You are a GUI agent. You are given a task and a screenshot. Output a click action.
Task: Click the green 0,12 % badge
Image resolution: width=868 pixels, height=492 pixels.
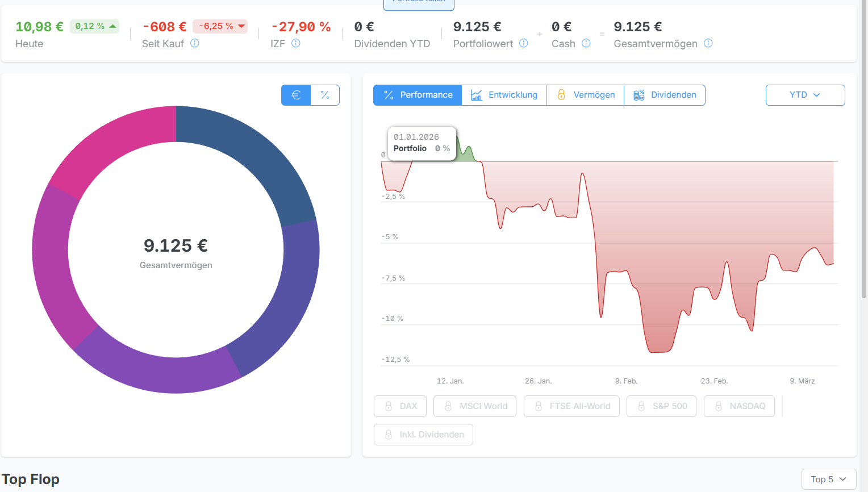click(x=94, y=26)
